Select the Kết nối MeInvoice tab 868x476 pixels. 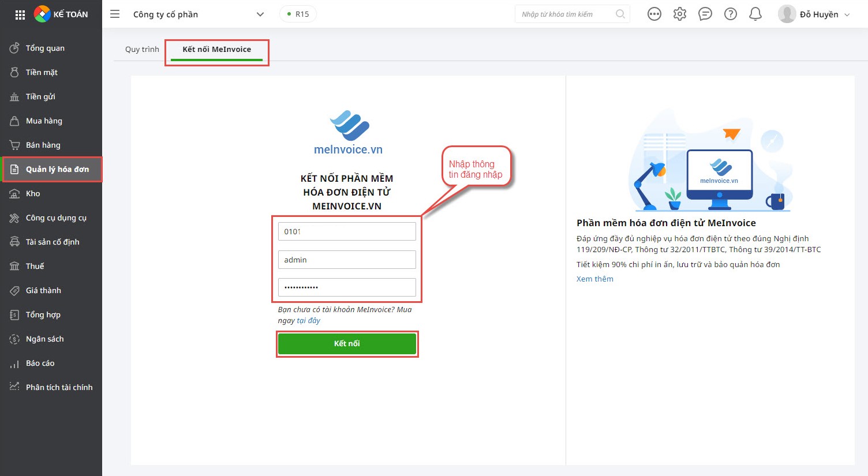click(x=217, y=49)
